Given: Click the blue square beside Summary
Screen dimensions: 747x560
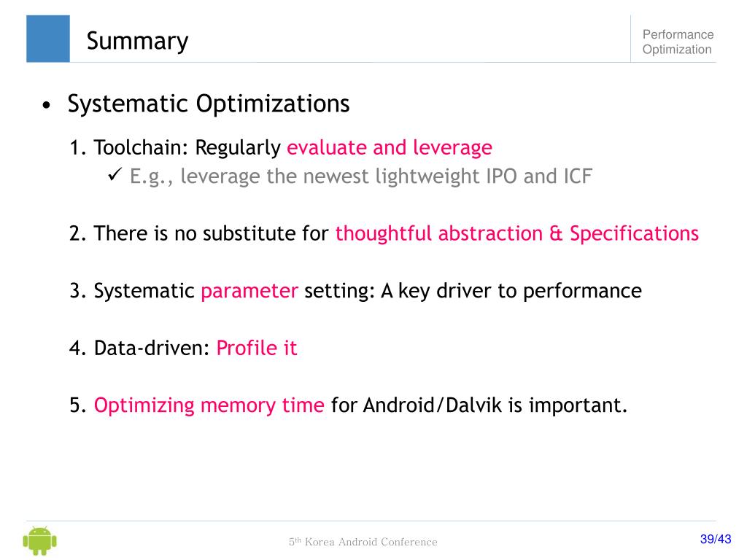Looking at the screenshot, I should (48, 39).
